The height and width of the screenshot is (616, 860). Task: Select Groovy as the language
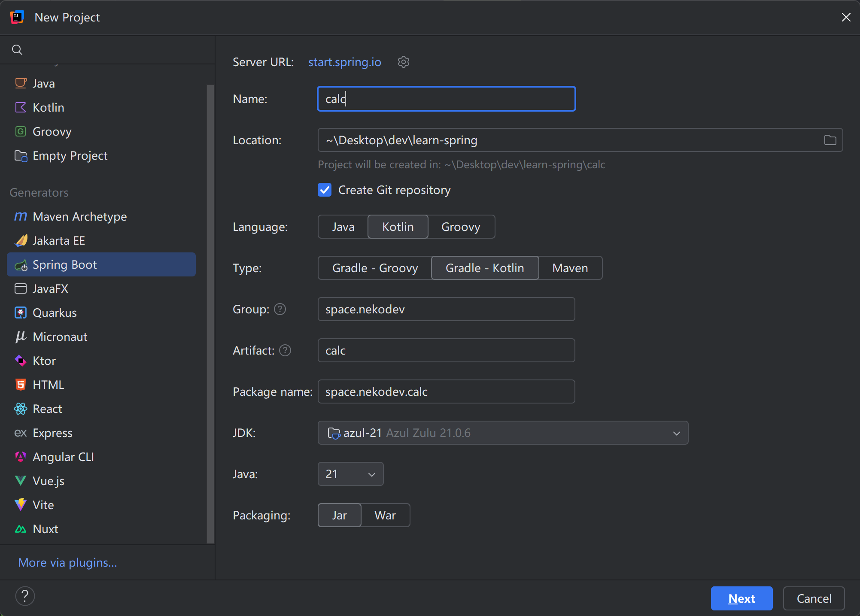[x=461, y=227]
